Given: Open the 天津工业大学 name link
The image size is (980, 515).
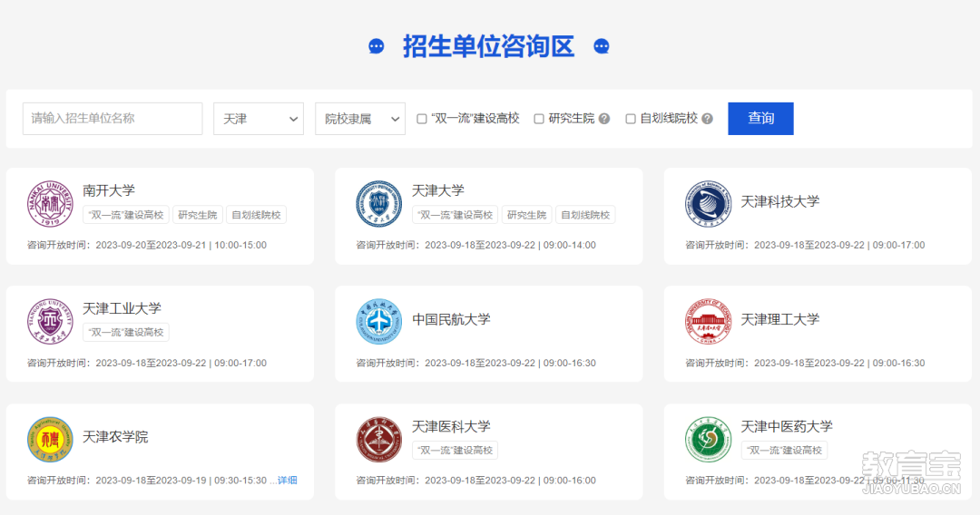Looking at the screenshot, I should tap(122, 308).
